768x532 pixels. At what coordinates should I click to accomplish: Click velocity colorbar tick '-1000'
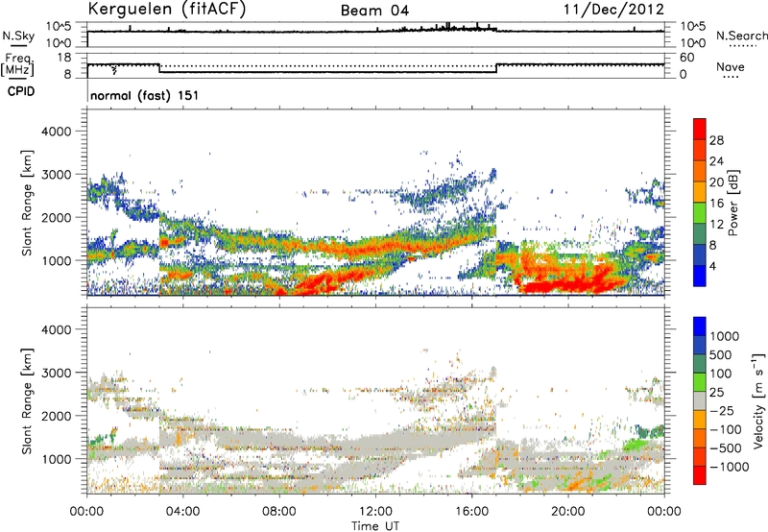click(729, 467)
